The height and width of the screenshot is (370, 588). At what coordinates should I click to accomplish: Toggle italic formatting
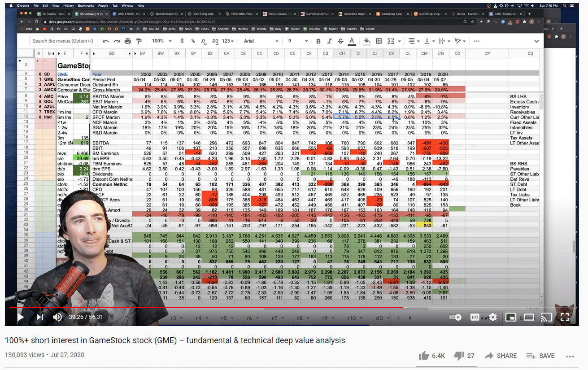[x=329, y=41]
